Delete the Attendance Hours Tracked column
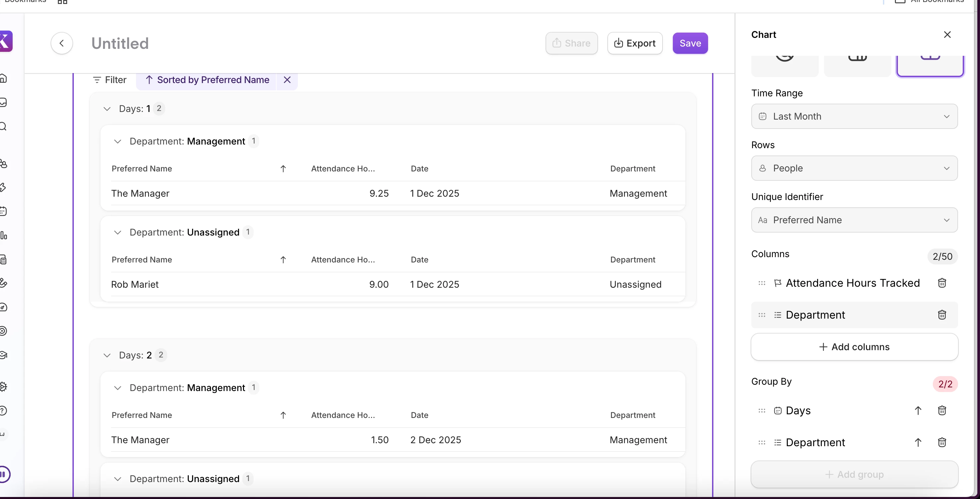The height and width of the screenshot is (499, 980). point(941,283)
